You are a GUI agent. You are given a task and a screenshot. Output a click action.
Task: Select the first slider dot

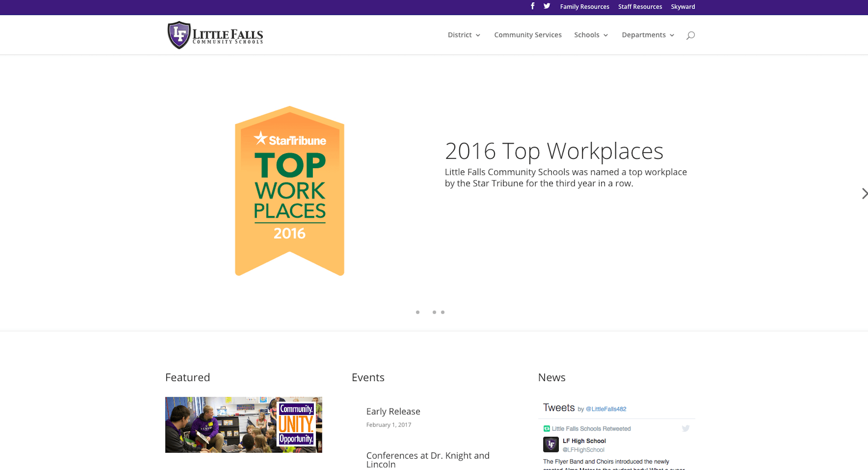418,312
